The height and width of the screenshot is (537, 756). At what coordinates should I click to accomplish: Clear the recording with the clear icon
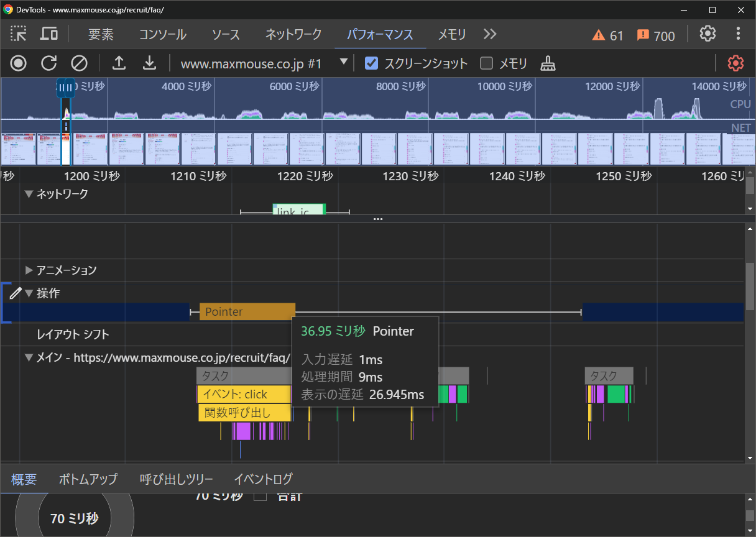tap(79, 63)
